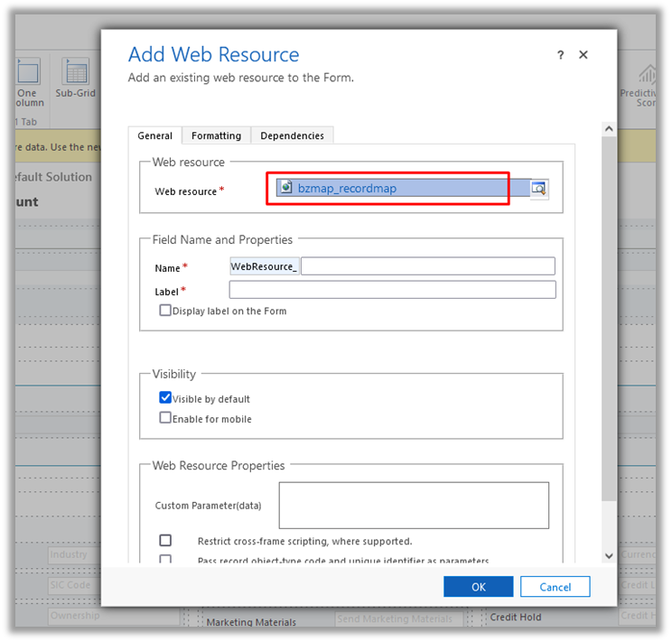The width and height of the screenshot is (672, 642).
Task: Select the General tab
Action: coord(154,135)
